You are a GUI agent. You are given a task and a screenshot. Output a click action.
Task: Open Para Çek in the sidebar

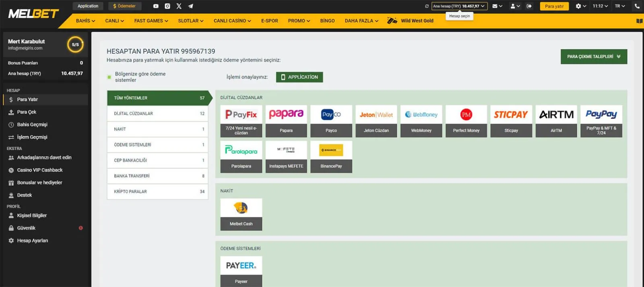point(27,112)
